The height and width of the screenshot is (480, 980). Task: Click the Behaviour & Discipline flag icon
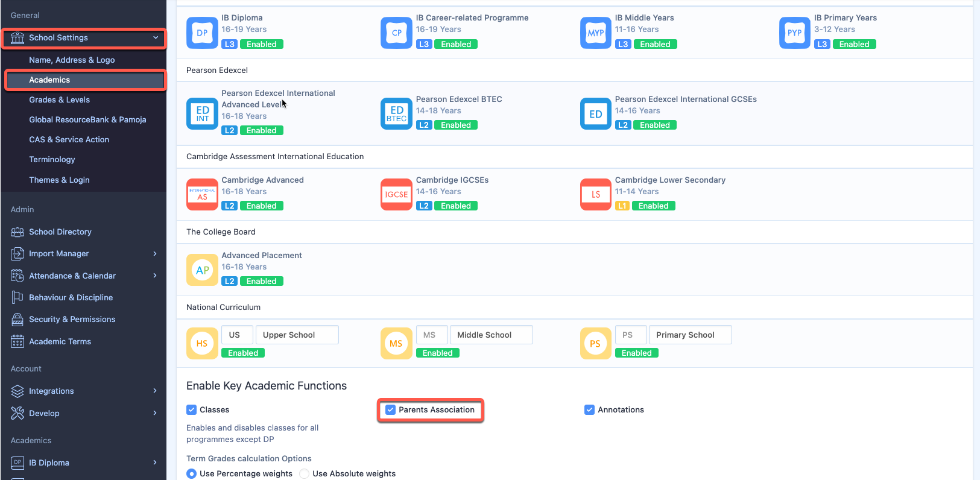[17, 298]
